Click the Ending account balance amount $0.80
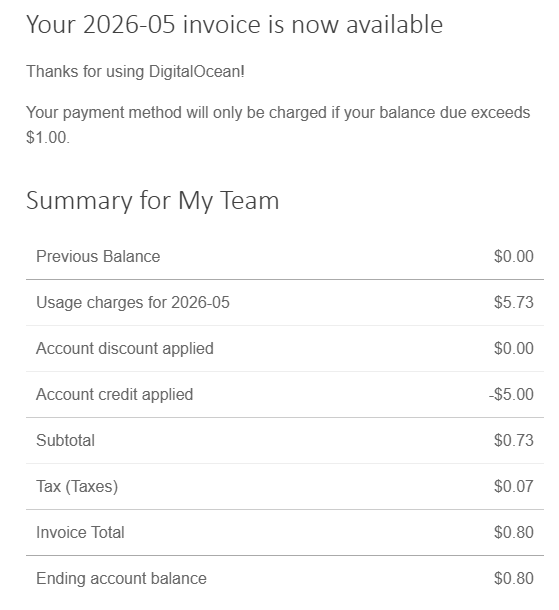The height and width of the screenshot is (610, 559). tap(513, 578)
